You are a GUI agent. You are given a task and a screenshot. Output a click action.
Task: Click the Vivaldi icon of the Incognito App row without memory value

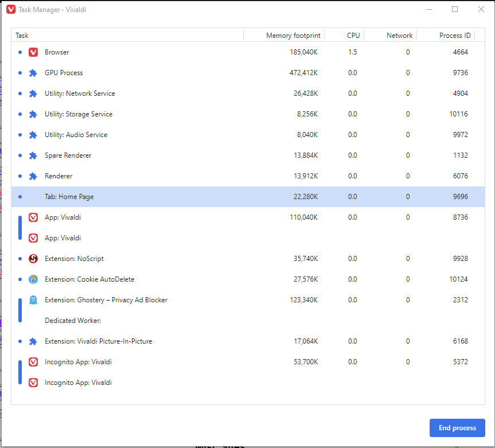33,383
